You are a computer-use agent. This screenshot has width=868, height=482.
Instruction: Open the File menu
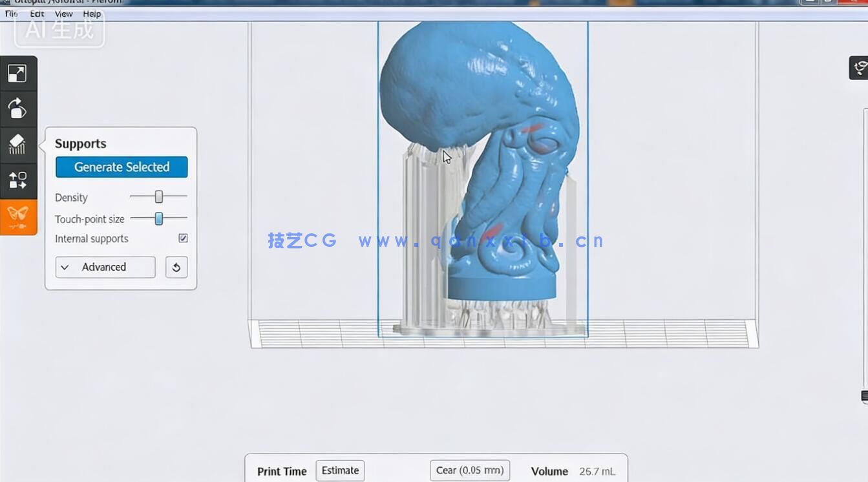point(11,14)
